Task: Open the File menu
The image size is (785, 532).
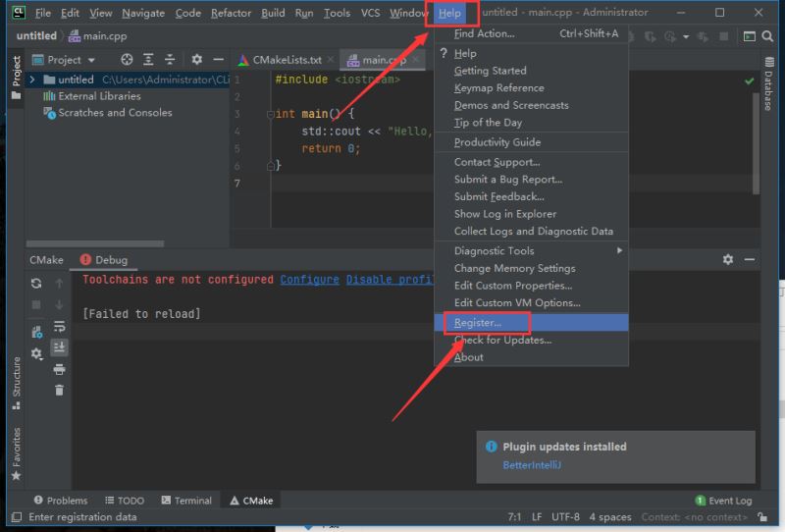Action: pos(42,13)
